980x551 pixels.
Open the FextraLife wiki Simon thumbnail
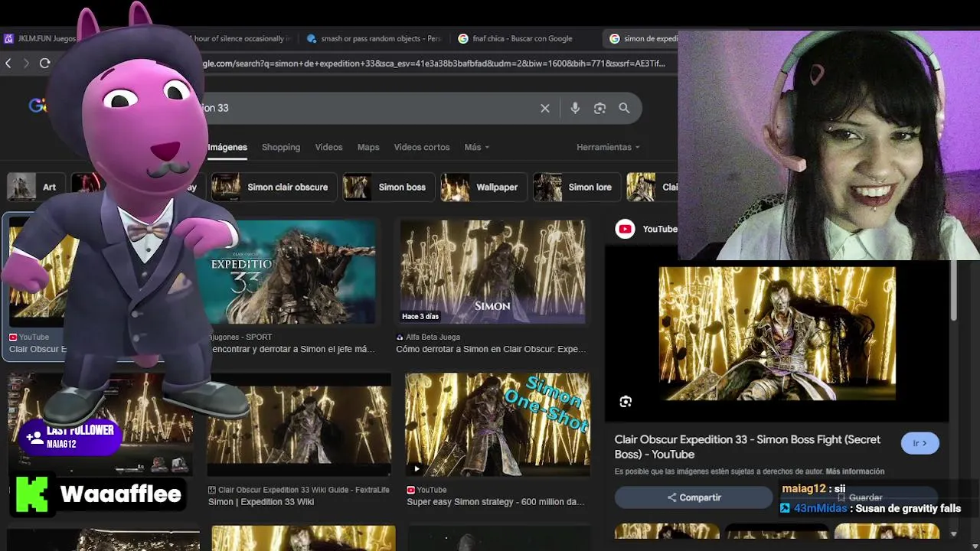pos(299,425)
